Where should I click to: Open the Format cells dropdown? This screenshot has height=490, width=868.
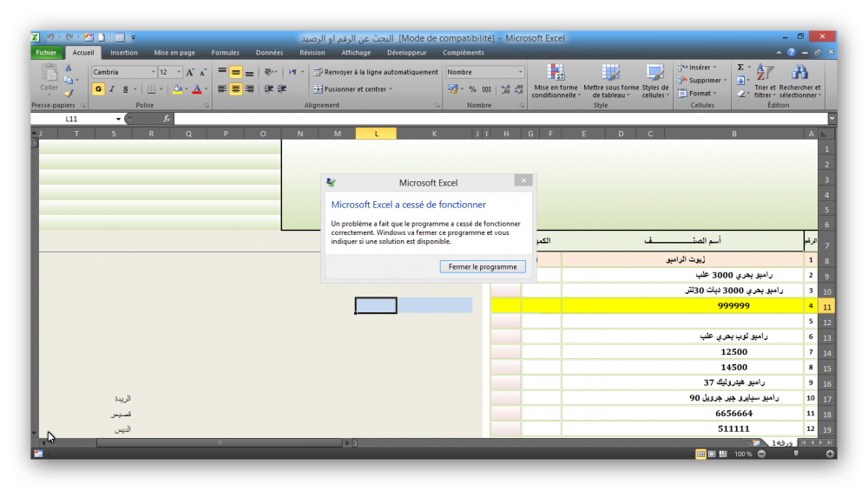[x=699, y=94]
